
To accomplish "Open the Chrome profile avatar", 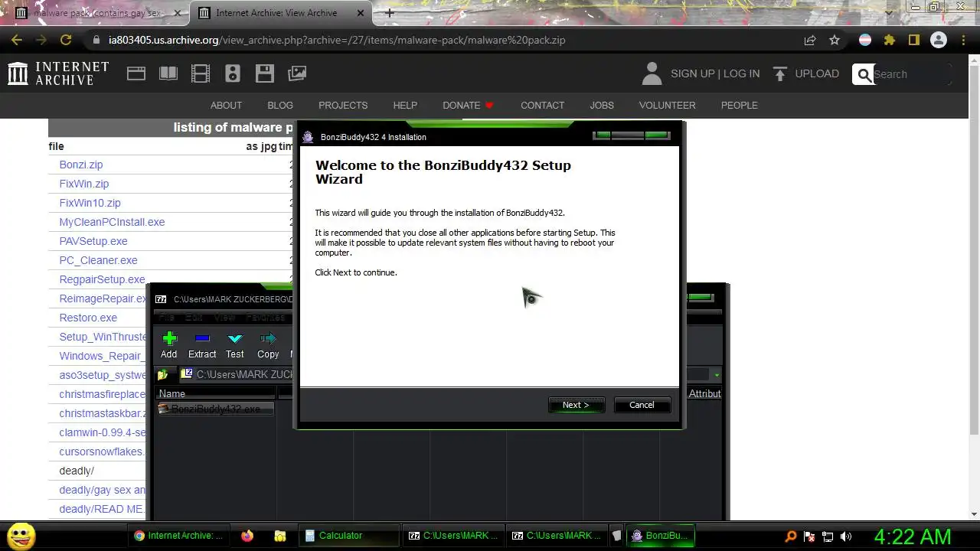I will point(938,40).
